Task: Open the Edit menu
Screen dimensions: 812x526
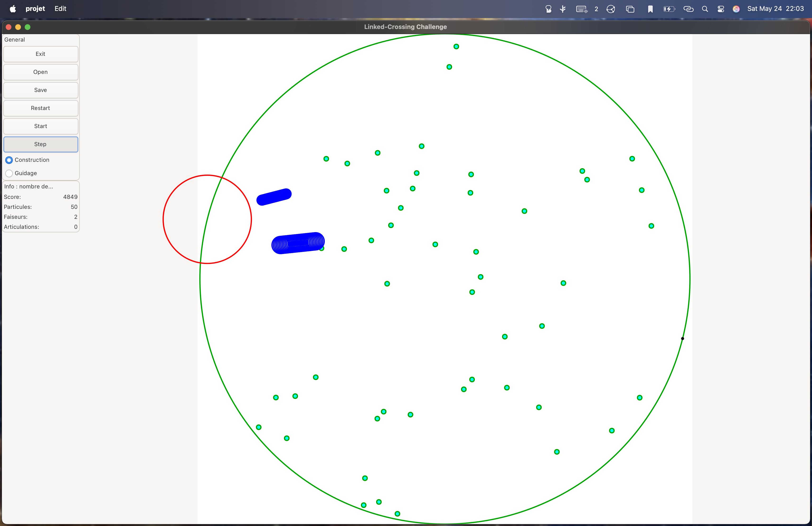Action: [x=60, y=9]
